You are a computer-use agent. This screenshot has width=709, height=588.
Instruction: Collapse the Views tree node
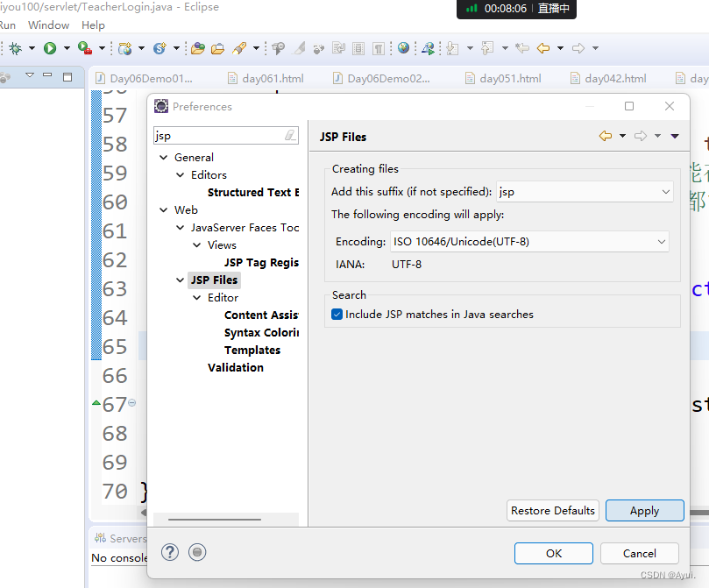[196, 245]
